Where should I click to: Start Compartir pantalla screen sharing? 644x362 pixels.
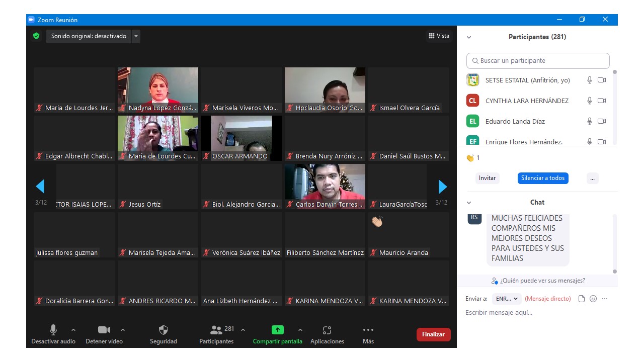[x=278, y=334]
